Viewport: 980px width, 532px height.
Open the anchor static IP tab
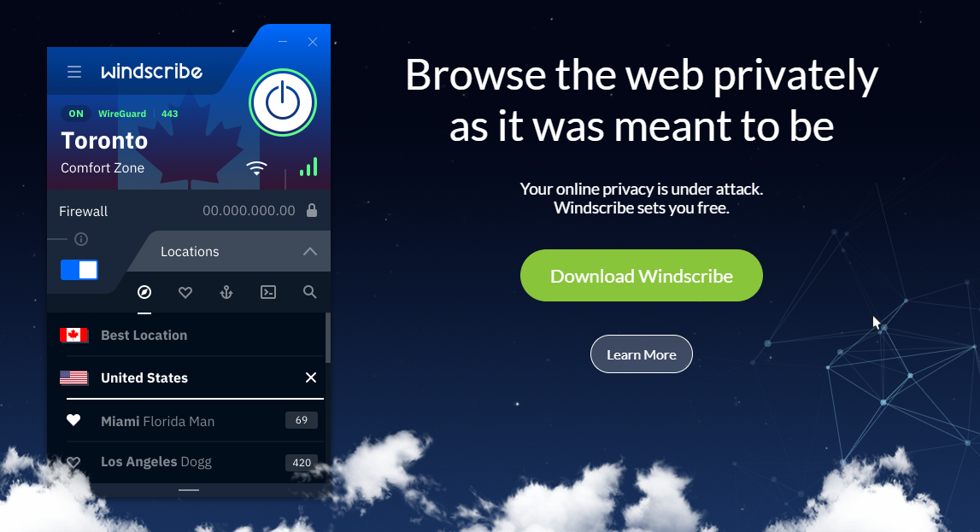point(226,292)
